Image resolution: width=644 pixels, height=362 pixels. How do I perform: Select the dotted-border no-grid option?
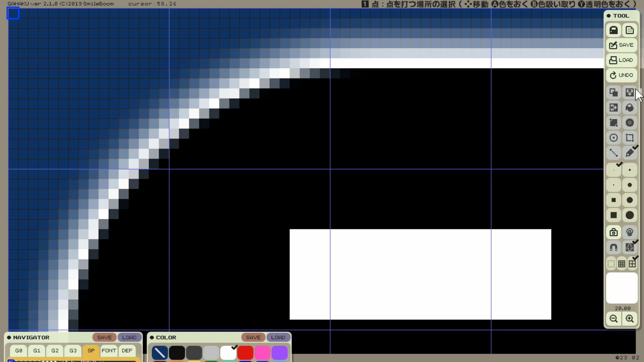(x=611, y=264)
